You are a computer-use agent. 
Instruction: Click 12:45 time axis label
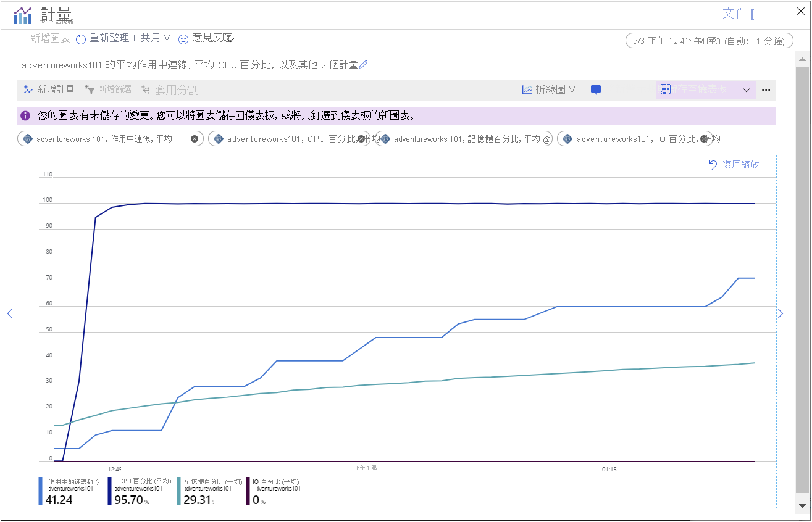point(114,469)
